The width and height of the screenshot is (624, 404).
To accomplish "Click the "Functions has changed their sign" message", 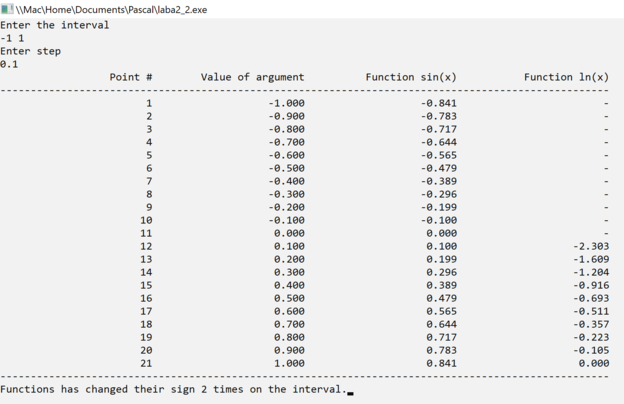I will click(172, 389).
